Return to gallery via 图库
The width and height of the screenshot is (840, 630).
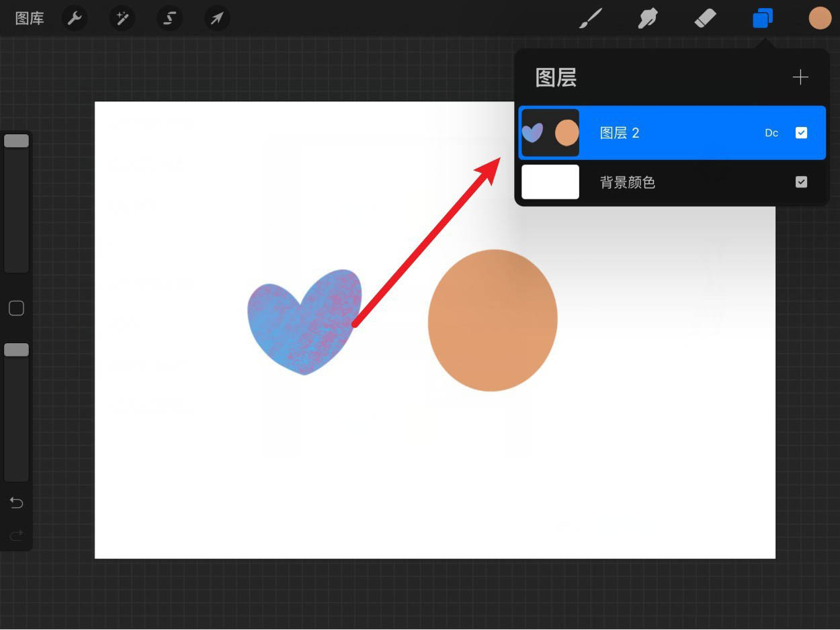(x=30, y=18)
